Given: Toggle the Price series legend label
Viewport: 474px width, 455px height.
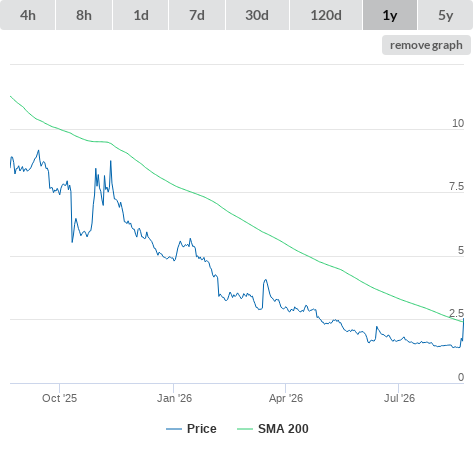Looking at the screenshot, I should [x=202, y=429].
